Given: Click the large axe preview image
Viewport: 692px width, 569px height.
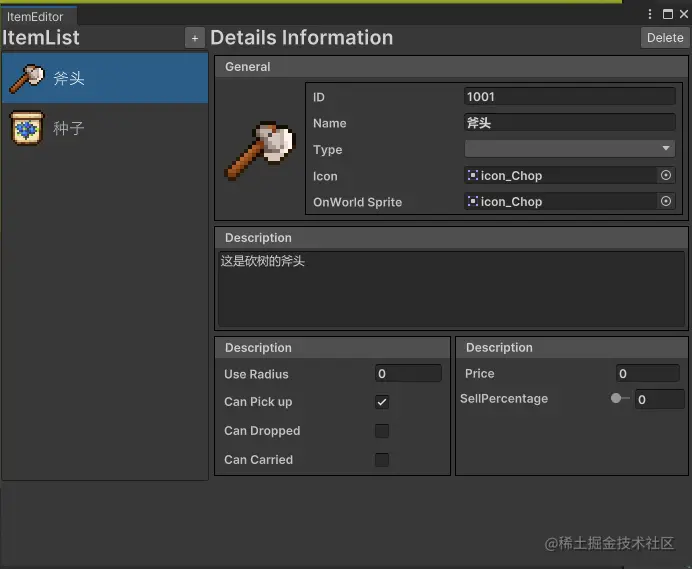Looking at the screenshot, I should pos(260,150).
